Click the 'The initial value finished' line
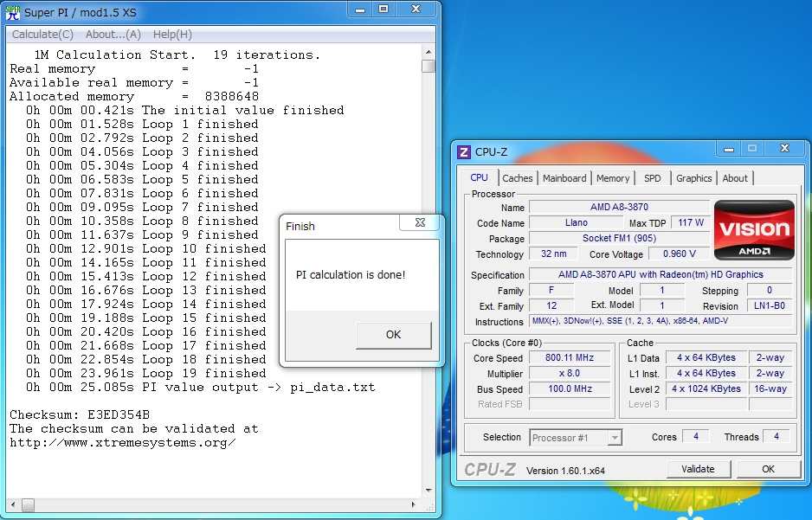Image resolution: width=812 pixels, height=520 pixels. [185, 110]
